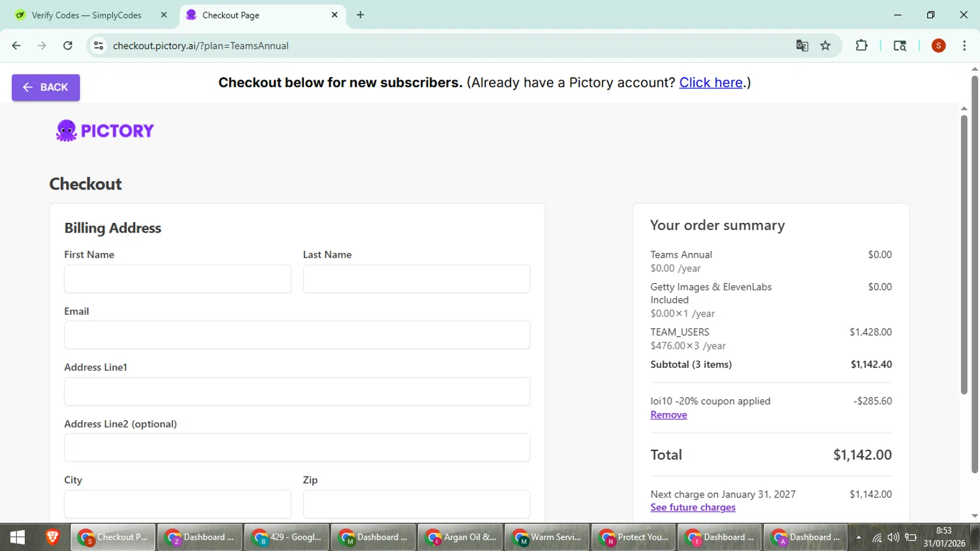Click the purple BACK button
The height and width of the screenshot is (551, 980).
coord(46,88)
